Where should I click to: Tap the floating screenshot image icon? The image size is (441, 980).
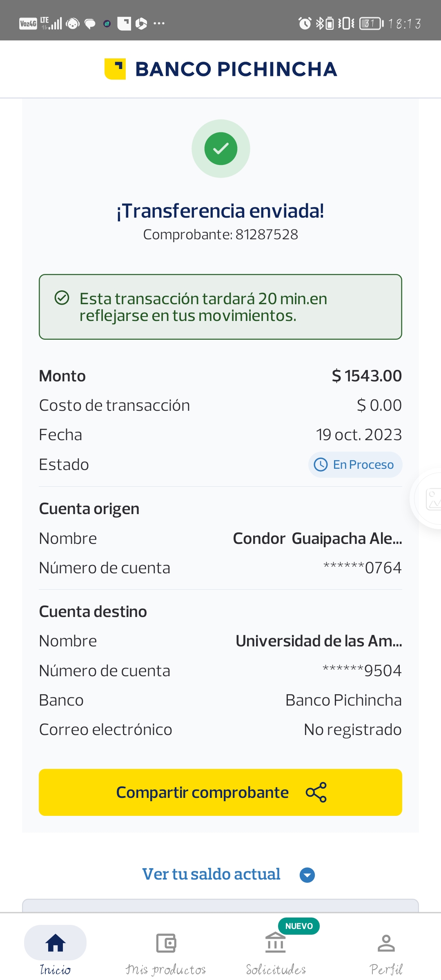coord(432,499)
